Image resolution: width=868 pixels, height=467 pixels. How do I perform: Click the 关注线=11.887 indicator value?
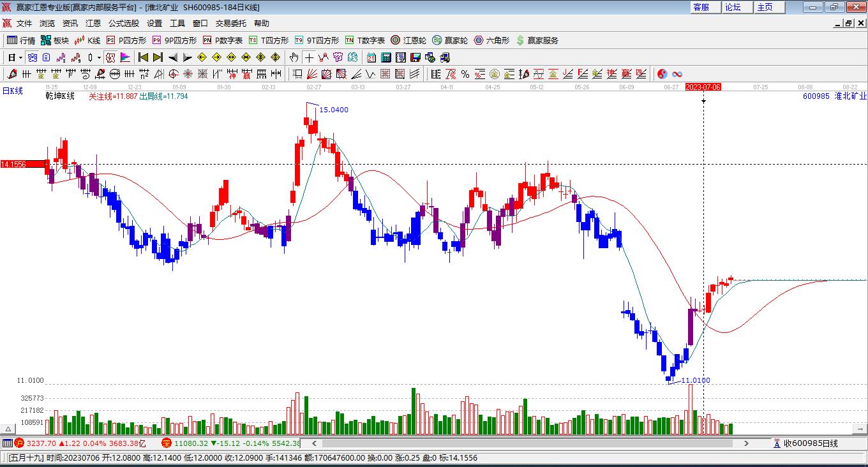pos(113,96)
